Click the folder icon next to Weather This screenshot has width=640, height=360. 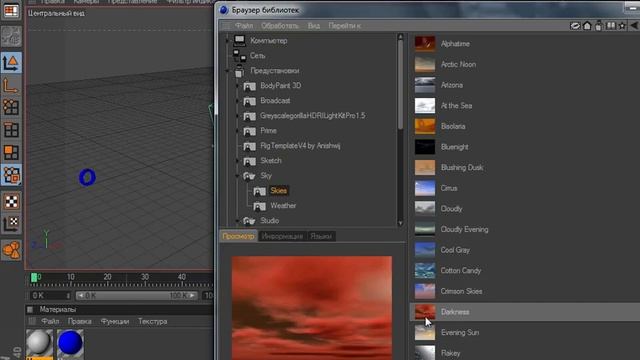[260, 206]
